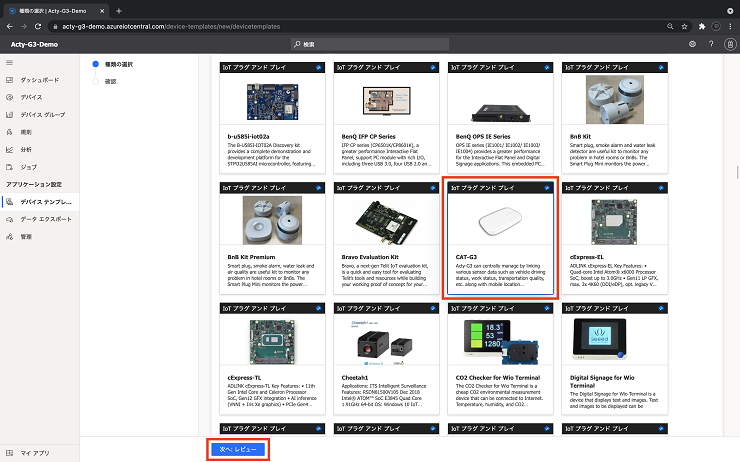Bookmark this page with the star icon

pos(684,26)
